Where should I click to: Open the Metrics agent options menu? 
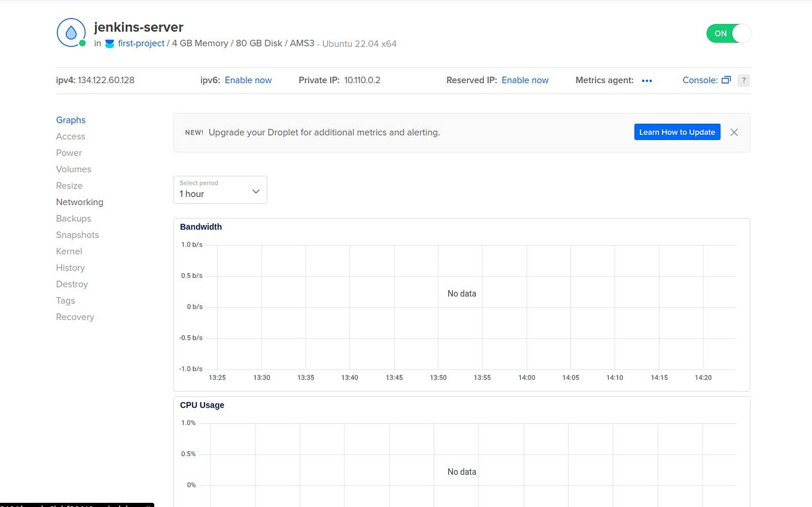point(646,80)
